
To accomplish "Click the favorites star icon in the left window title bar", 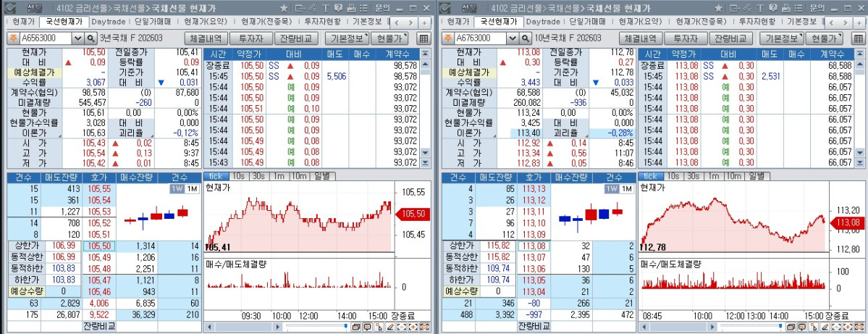I will click(x=284, y=8).
